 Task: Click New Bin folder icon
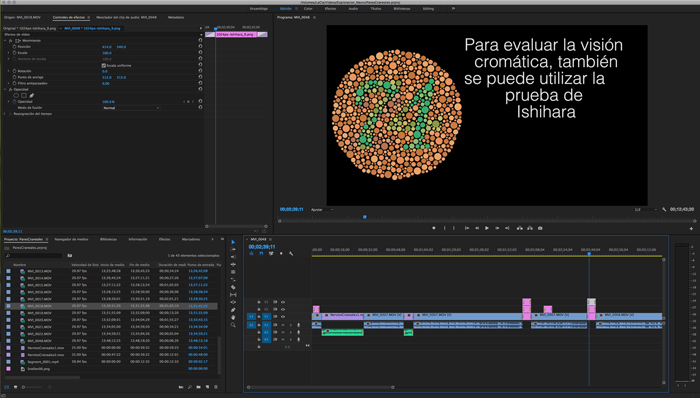click(x=199, y=387)
